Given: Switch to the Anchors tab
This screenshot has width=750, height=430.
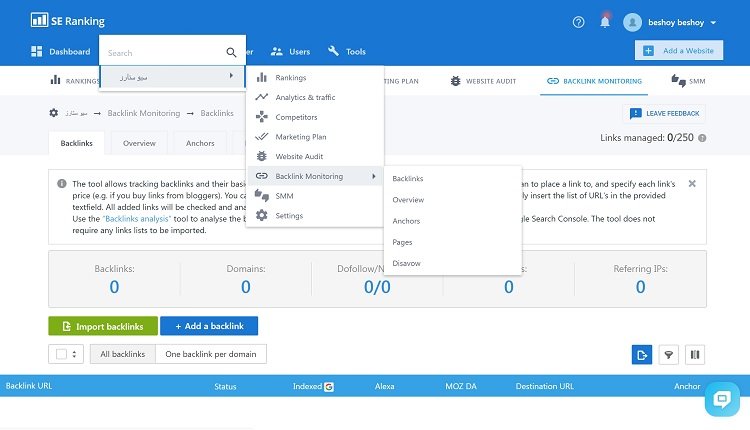Looking at the screenshot, I should [200, 143].
